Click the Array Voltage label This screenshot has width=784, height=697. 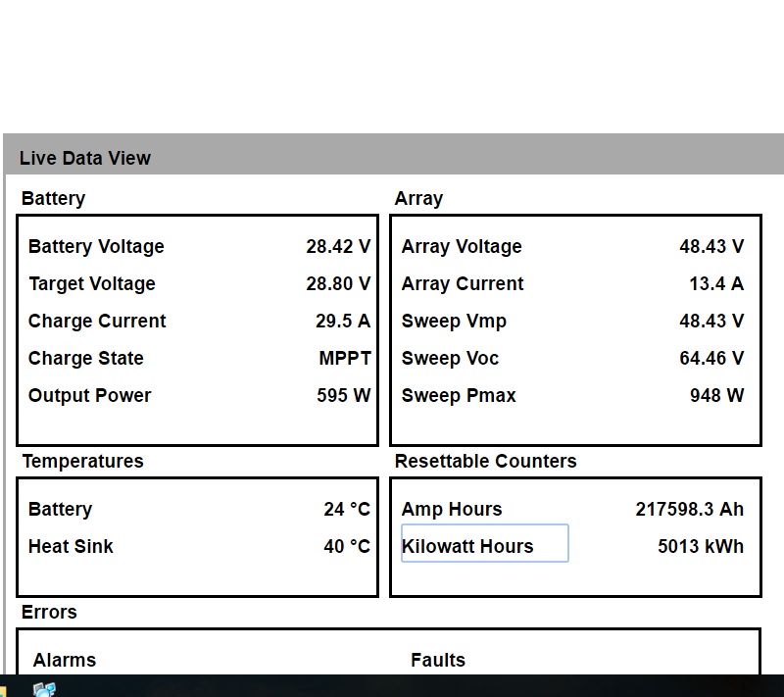coord(462,246)
